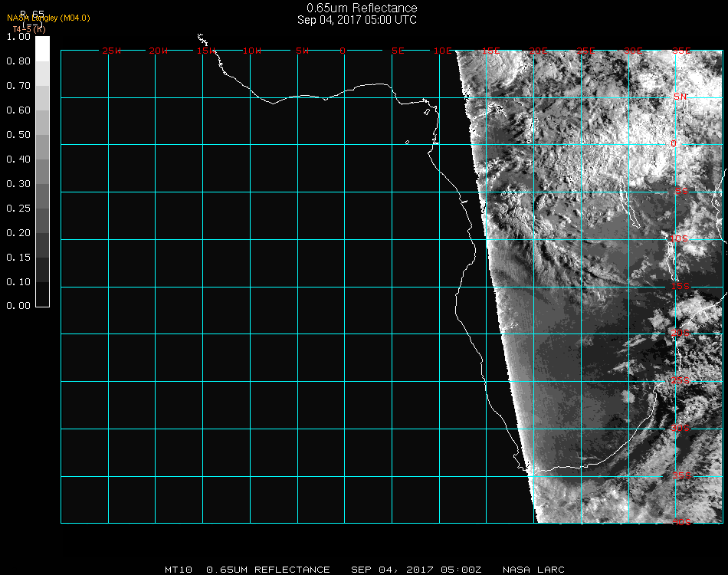The height and width of the screenshot is (575, 728).
Task: Click the "NASA Langley (M04.0)" label
Action: click(48, 18)
